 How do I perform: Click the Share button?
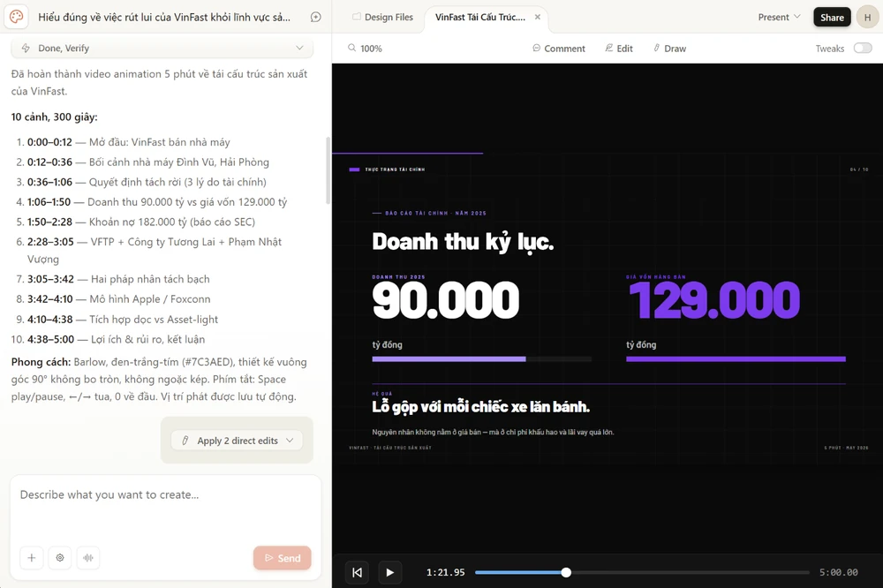pos(832,17)
